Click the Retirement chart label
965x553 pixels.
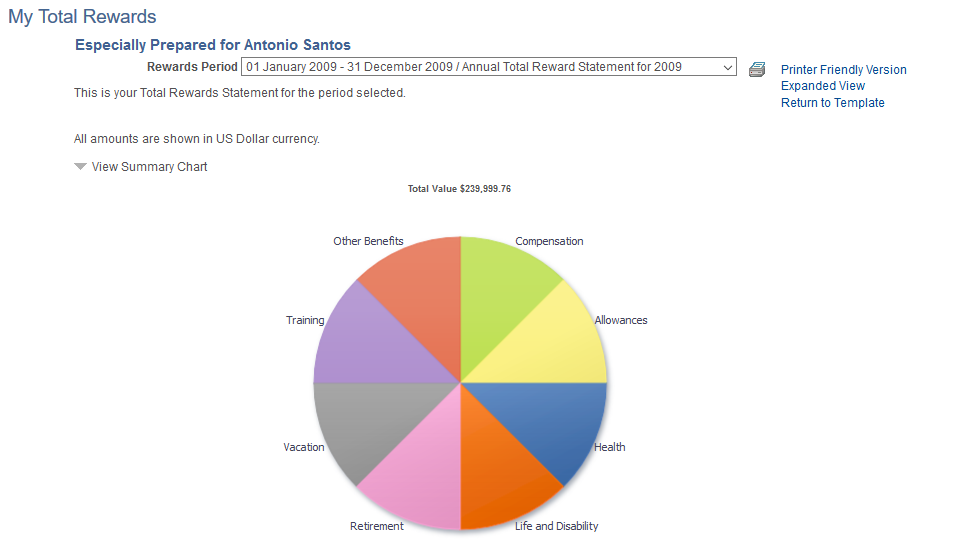coord(377,526)
